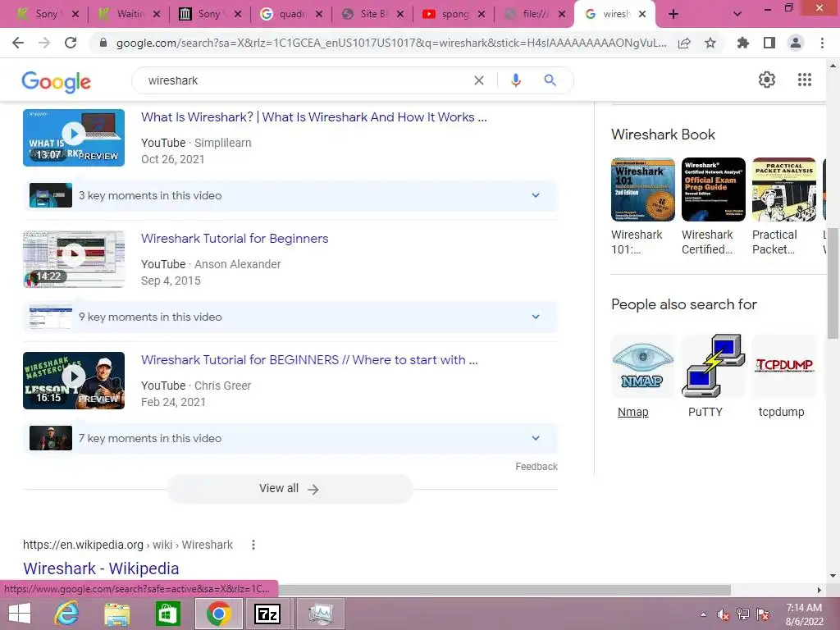Open the tab search dropdown arrow

[x=737, y=14]
